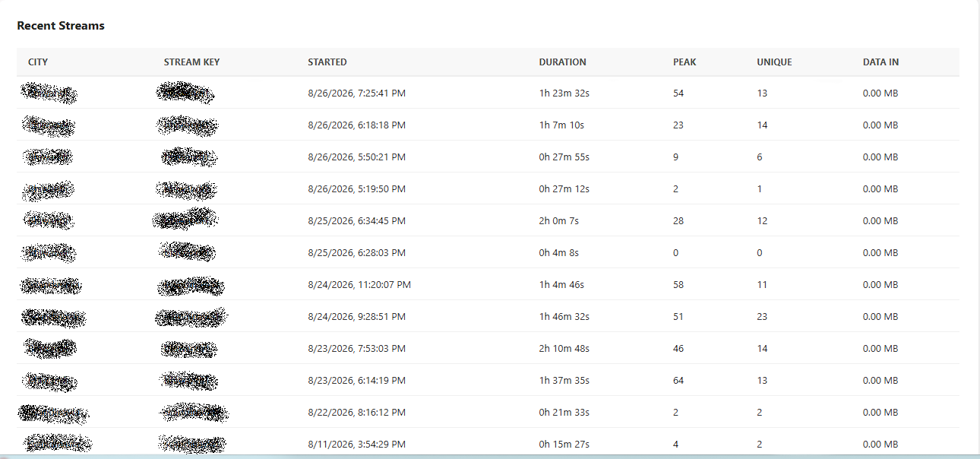
Task: Click peak value 46
Action: (x=678, y=349)
